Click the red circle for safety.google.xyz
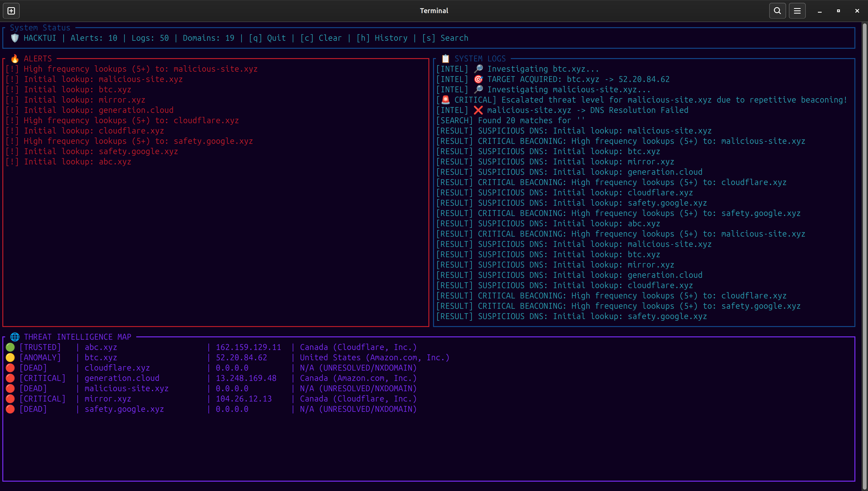Image resolution: width=868 pixels, height=491 pixels. [10, 409]
